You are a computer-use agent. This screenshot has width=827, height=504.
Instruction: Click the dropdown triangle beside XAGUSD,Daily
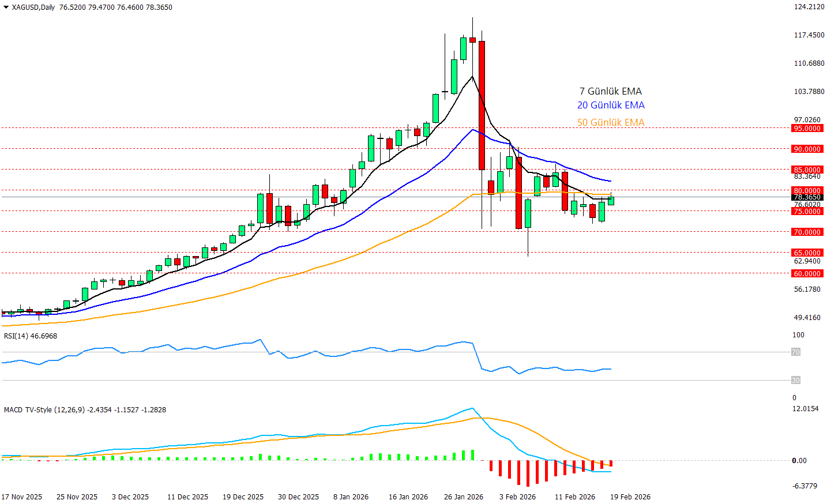pyautogui.click(x=6, y=7)
